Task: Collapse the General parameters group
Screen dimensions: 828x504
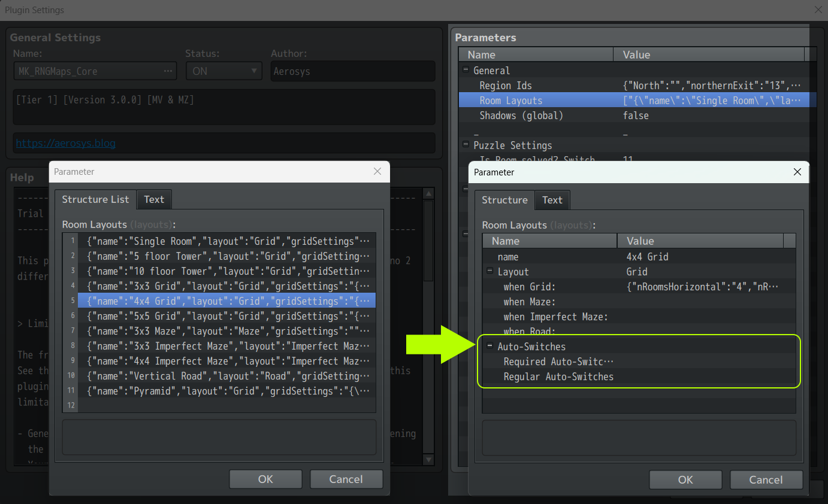Action: pos(466,70)
